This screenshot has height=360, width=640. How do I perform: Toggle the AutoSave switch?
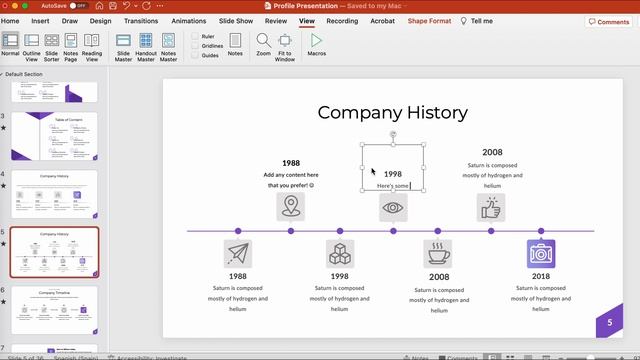(78, 6)
